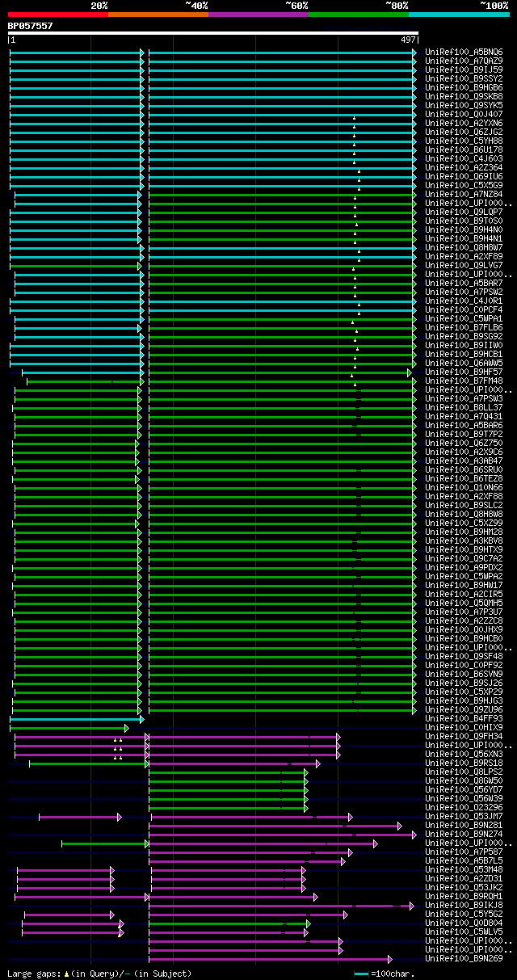
Task: Select the UniRef100_Q9SYK5 label
Action: pos(464,105)
